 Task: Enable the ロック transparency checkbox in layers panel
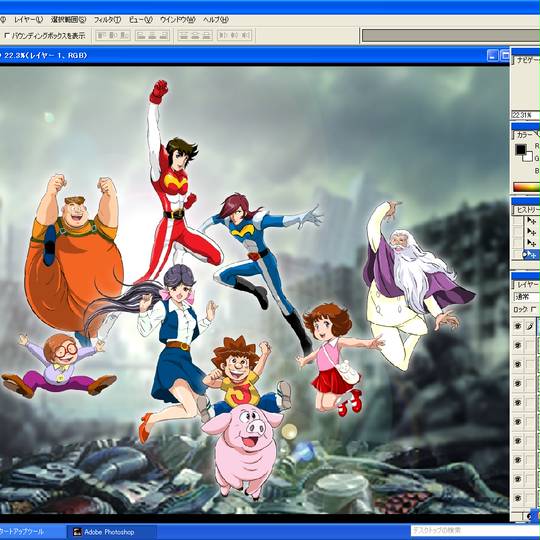click(x=533, y=309)
